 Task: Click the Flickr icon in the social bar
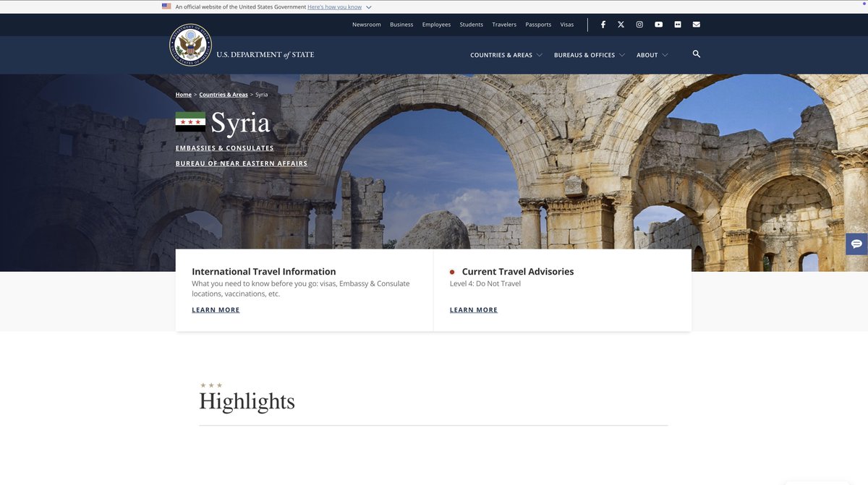[x=677, y=24]
